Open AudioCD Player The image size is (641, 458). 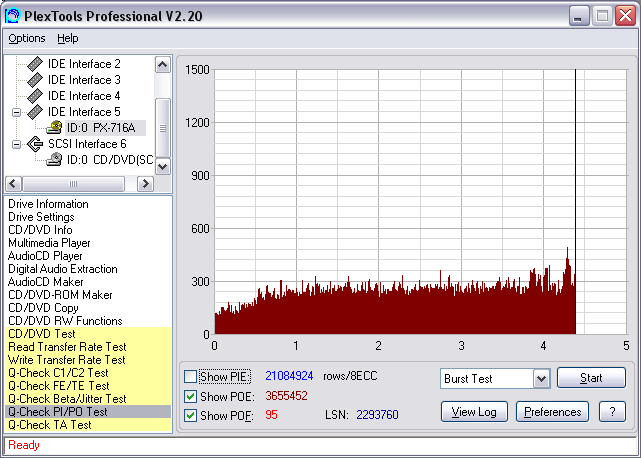pyautogui.click(x=45, y=256)
